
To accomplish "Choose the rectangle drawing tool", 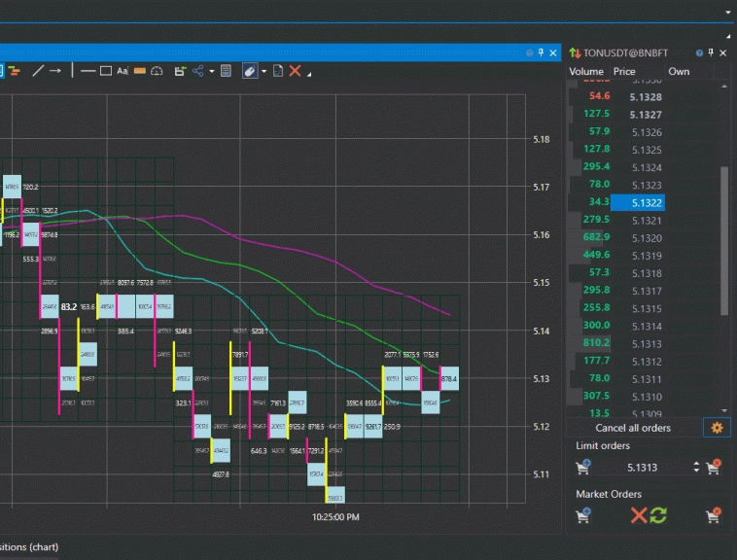I will point(104,71).
